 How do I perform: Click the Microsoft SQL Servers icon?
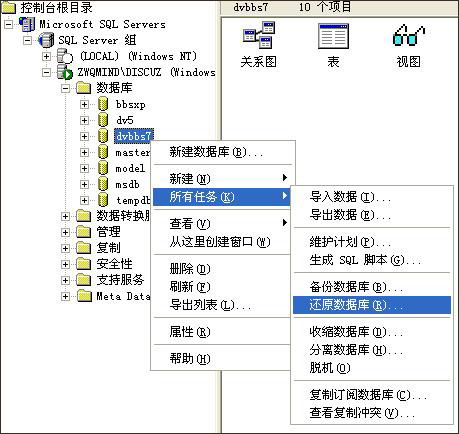[27, 24]
